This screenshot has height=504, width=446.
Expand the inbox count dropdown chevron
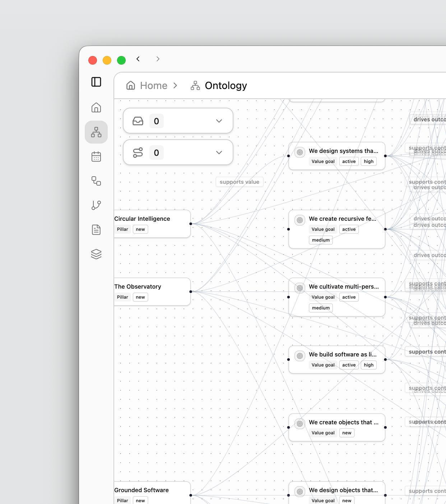tap(219, 121)
